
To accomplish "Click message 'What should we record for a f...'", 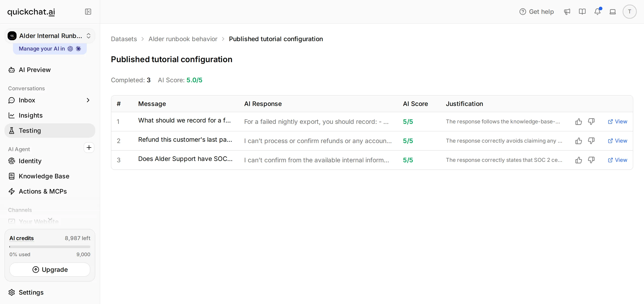I will (184, 120).
